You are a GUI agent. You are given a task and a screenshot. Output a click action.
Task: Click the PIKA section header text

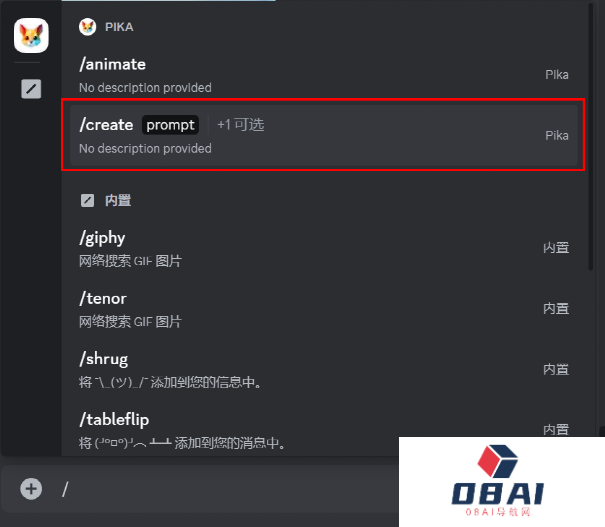coord(119,27)
